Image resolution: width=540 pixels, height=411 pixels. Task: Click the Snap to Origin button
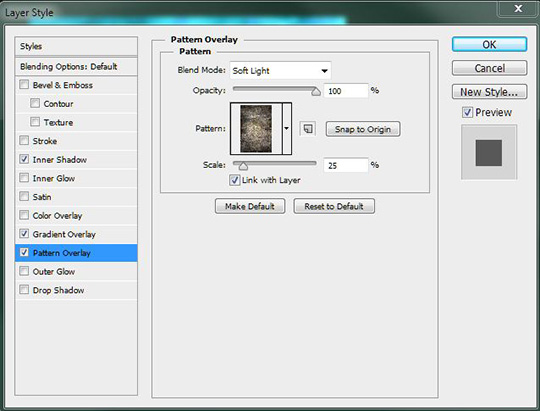point(363,129)
